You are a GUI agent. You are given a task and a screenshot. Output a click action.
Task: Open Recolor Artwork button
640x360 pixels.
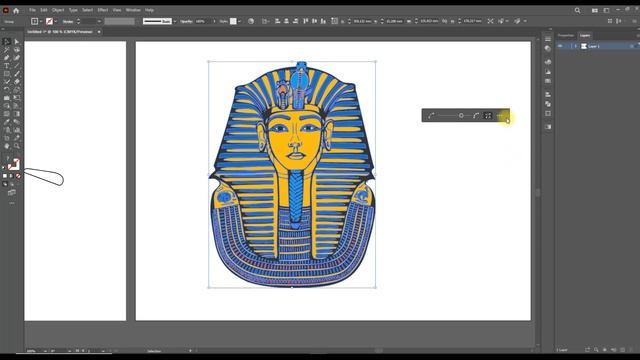(251, 21)
